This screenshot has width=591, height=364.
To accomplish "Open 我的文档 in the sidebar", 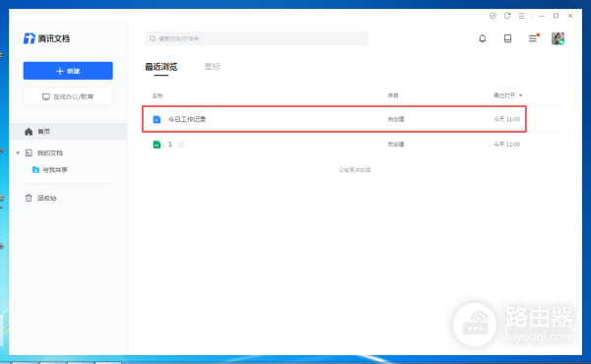I will (50, 152).
